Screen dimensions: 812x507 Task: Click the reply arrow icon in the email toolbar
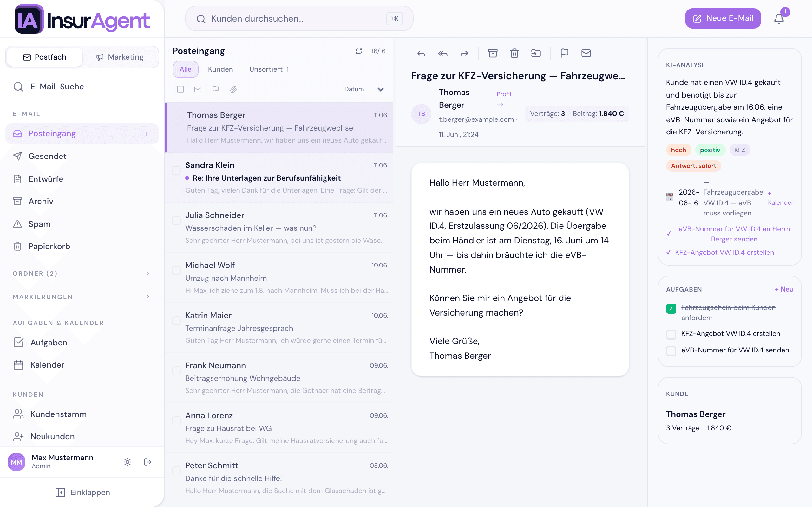coord(421,53)
